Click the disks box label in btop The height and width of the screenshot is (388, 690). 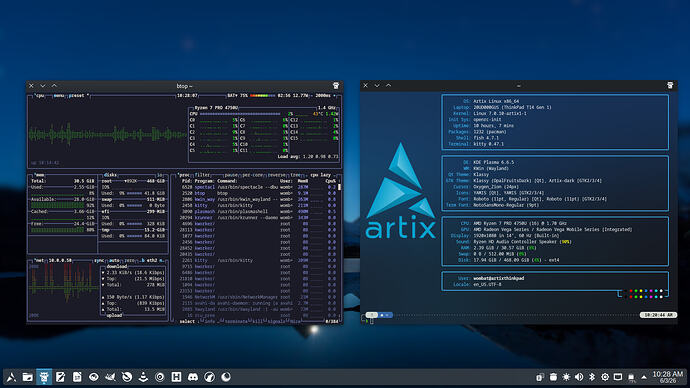click(x=110, y=175)
